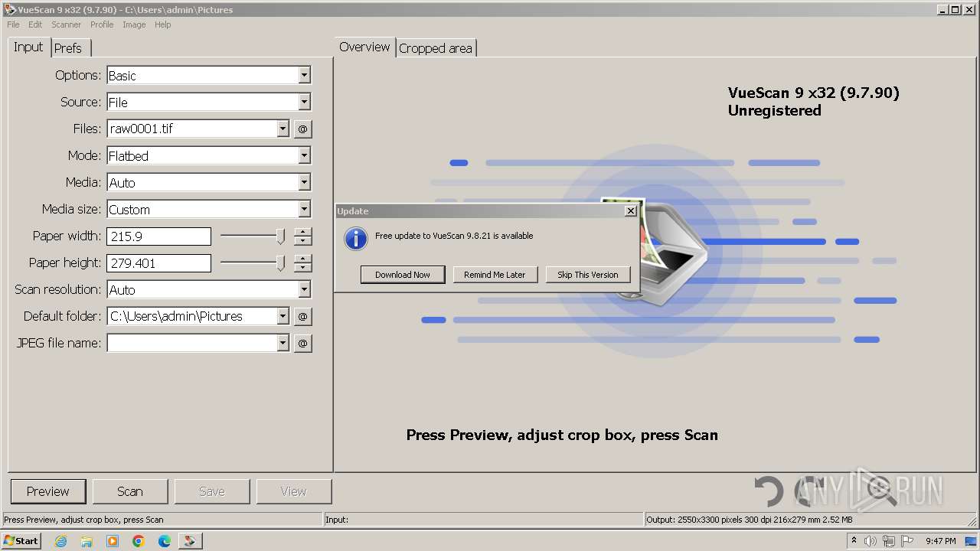Open the File menu

[x=13, y=24]
